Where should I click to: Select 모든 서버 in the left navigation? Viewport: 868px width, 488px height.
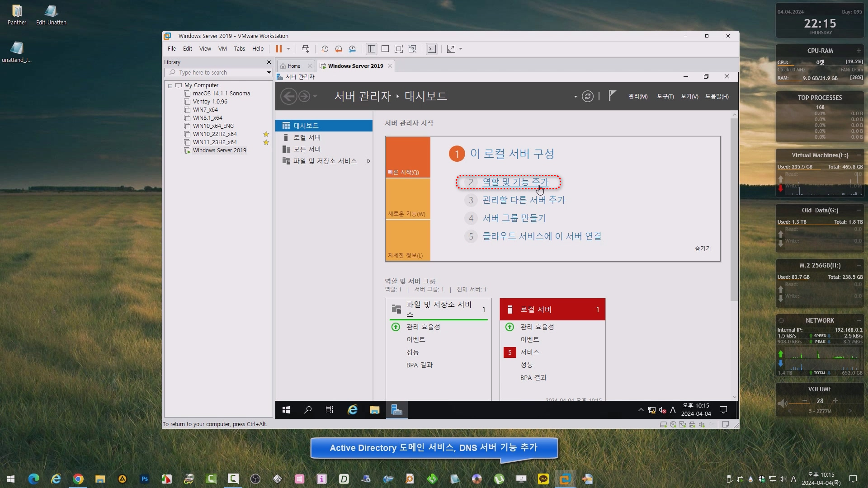[x=324, y=149]
